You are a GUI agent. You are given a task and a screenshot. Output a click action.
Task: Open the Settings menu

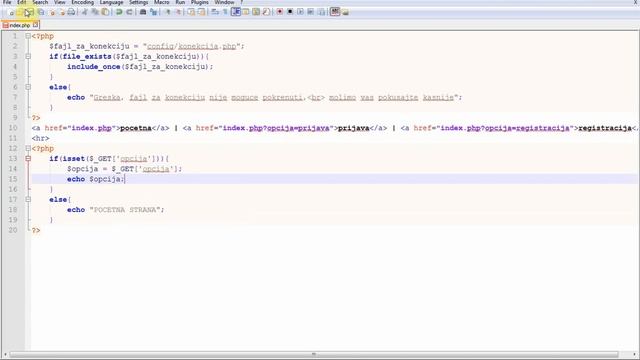138,2
